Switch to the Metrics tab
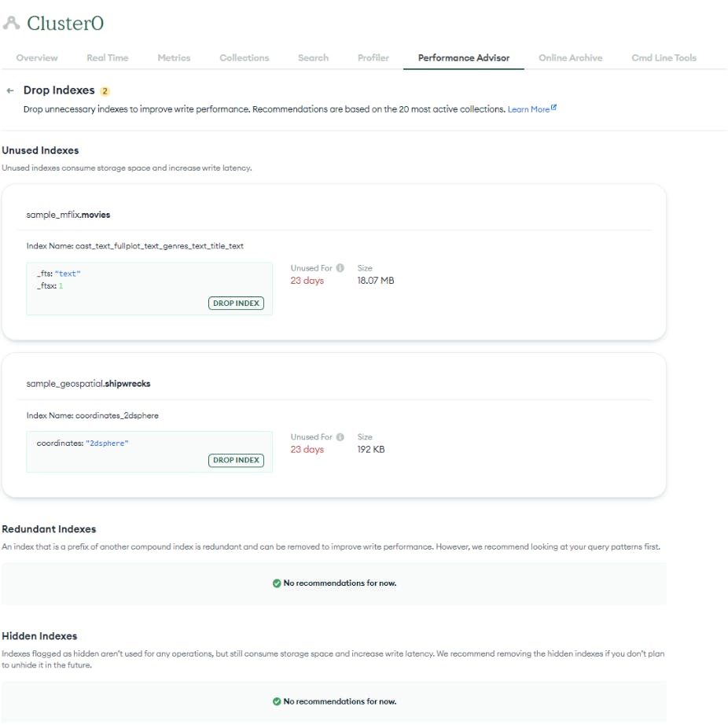728x725 pixels. [x=174, y=57]
